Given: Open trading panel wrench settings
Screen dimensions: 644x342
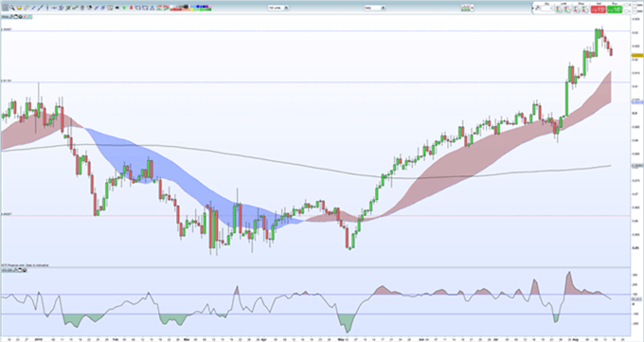Looking at the screenshot, I should (537, 8).
